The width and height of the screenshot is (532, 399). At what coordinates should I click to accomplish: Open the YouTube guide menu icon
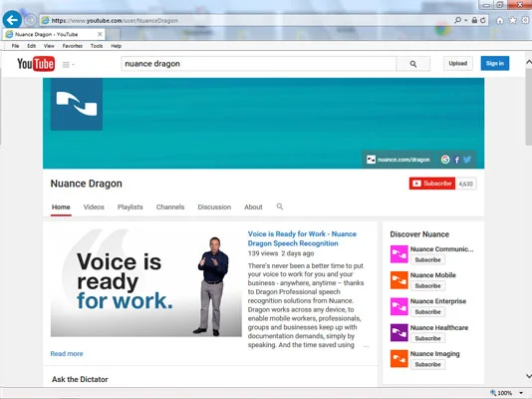click(68, 65)
